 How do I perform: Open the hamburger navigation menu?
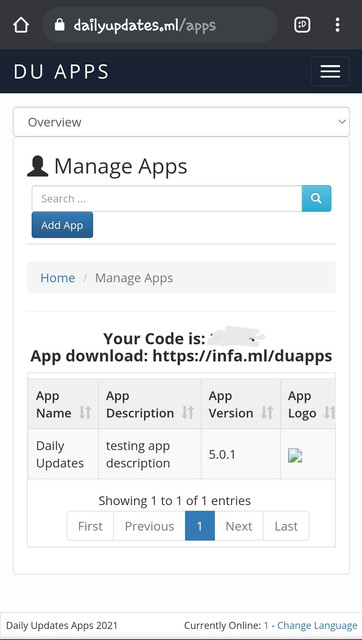coord(330,71)
